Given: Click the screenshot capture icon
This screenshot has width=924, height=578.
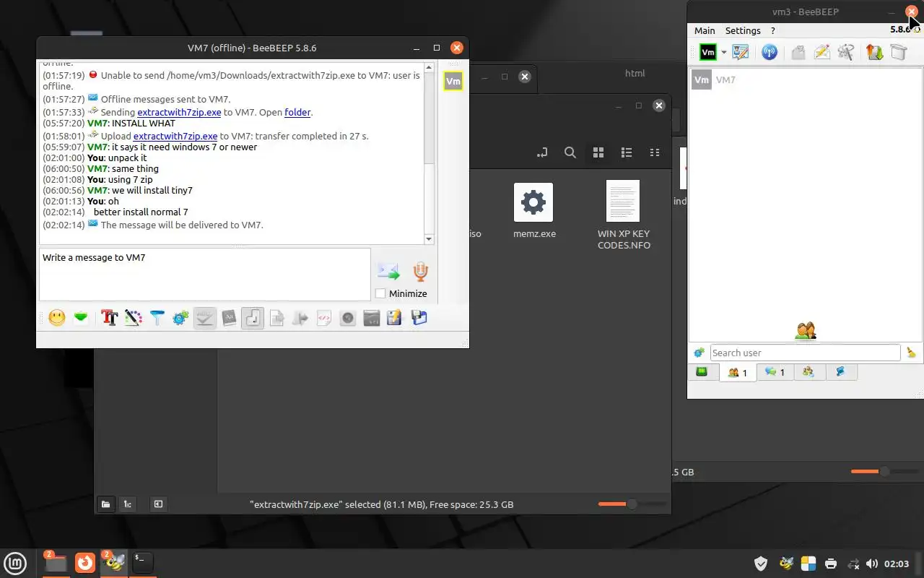Looking at the screenshot, I should pyautogui.click(x=372, y=317).
